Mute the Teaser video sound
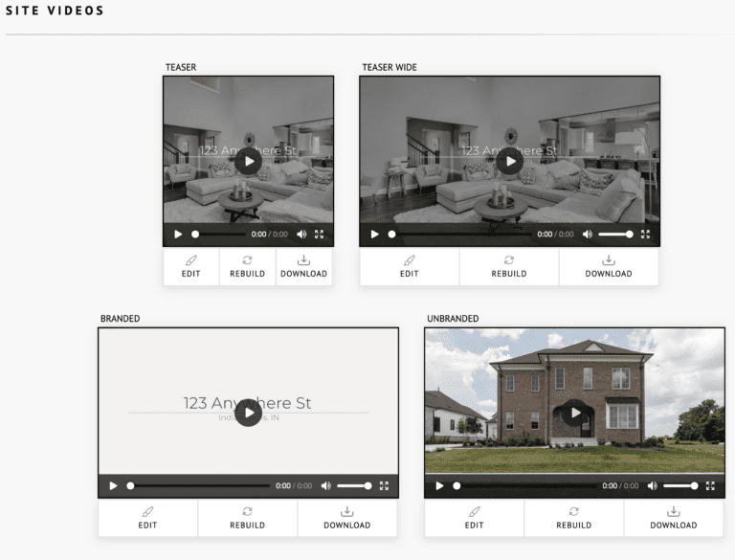This screenshot has height=560, width=735. point(301,235)
